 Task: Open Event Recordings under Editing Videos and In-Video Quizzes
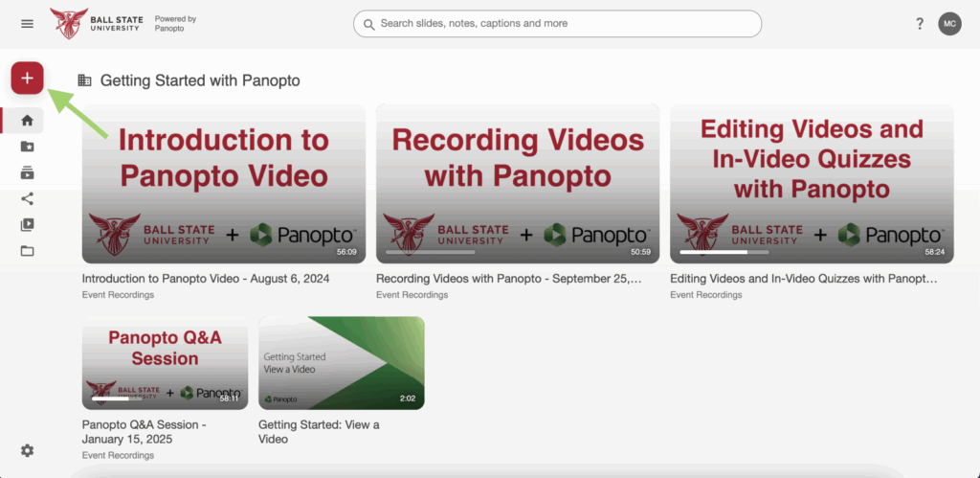coord(706,295)
